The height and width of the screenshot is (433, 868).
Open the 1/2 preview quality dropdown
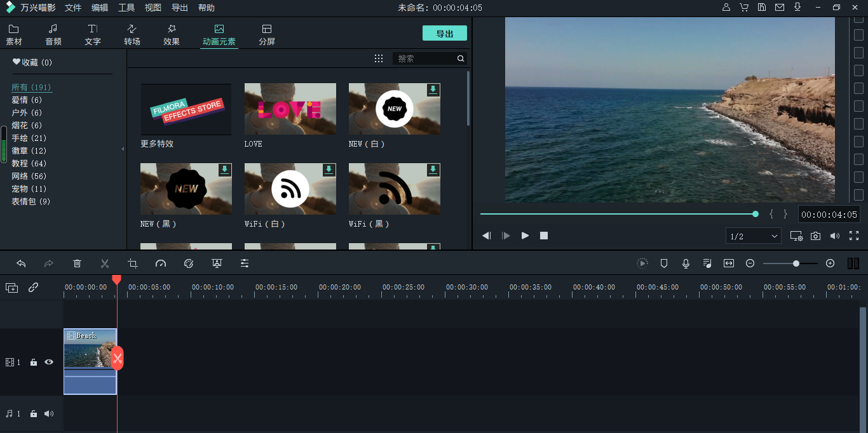pyautogui.click(x=754, y=236)
